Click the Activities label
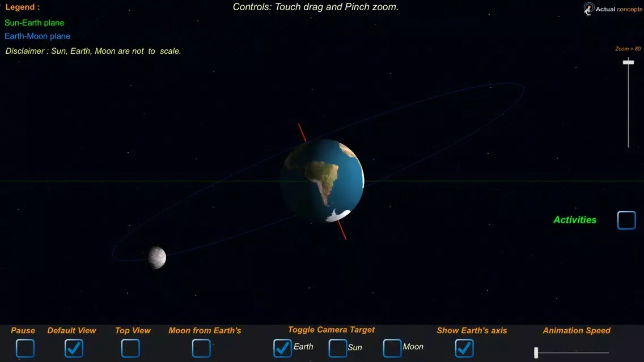644x362 pixels. pos(575,220)
